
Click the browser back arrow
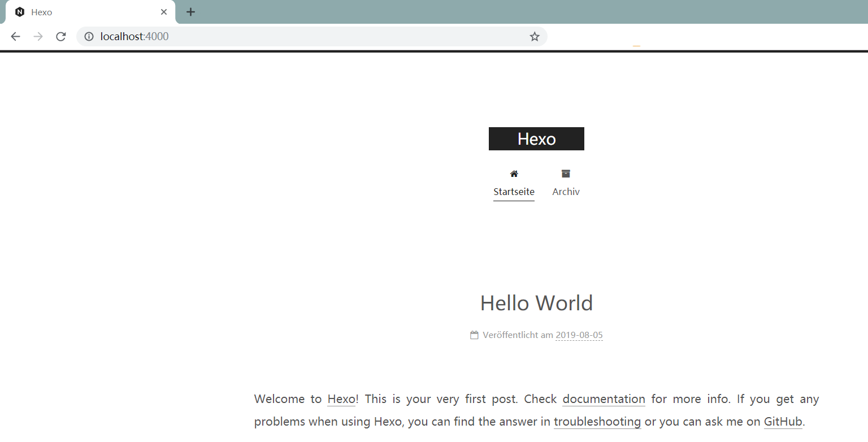point(15,37)
